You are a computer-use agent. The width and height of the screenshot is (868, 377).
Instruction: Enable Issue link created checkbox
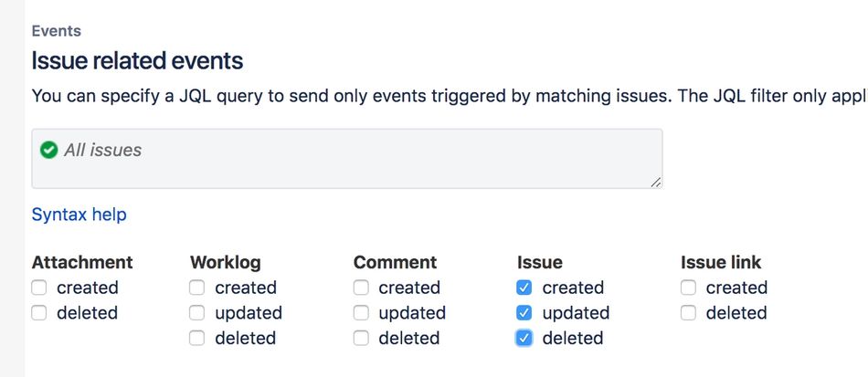[x=688, y=288]
